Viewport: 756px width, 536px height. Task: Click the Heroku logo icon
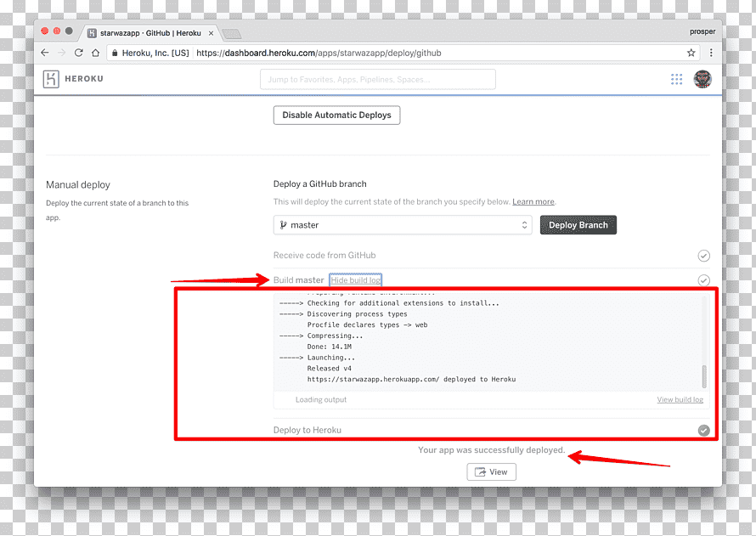51,79
